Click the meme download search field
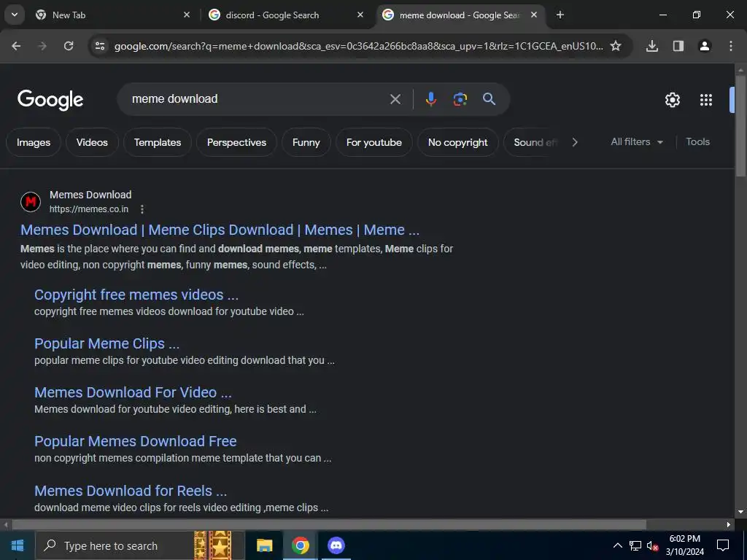747x560 pixels. click(x=258, y=99)
